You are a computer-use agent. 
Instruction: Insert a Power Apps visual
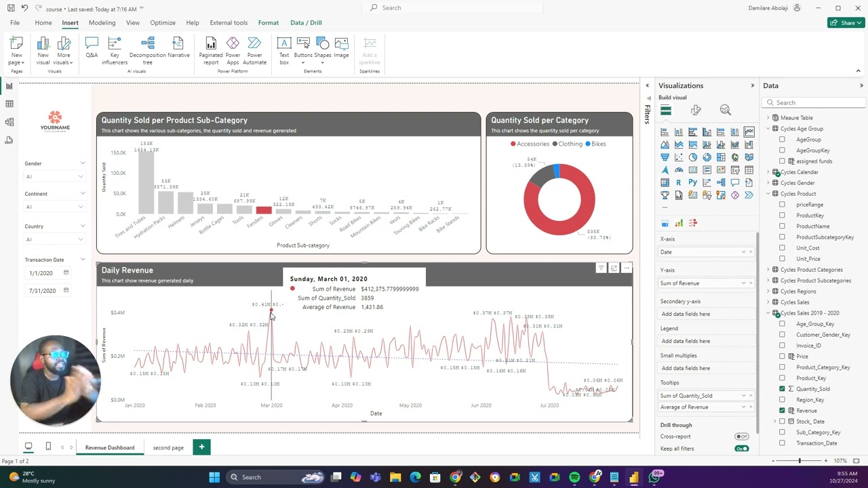[x=233, y=51]
